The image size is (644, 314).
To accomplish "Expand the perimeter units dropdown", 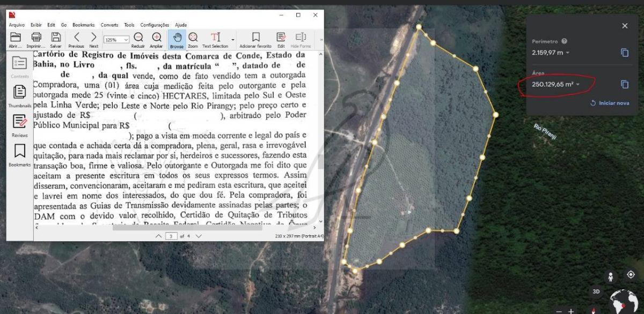I will [568, 53].
